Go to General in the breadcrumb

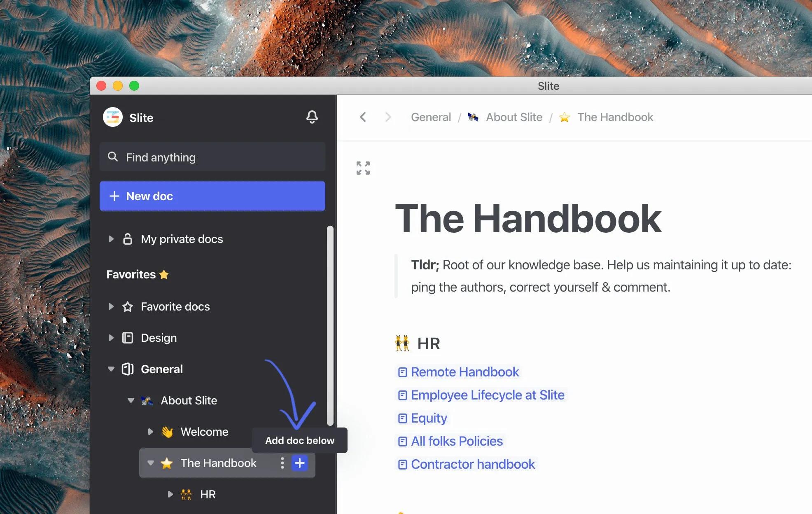tap(431, 117)
